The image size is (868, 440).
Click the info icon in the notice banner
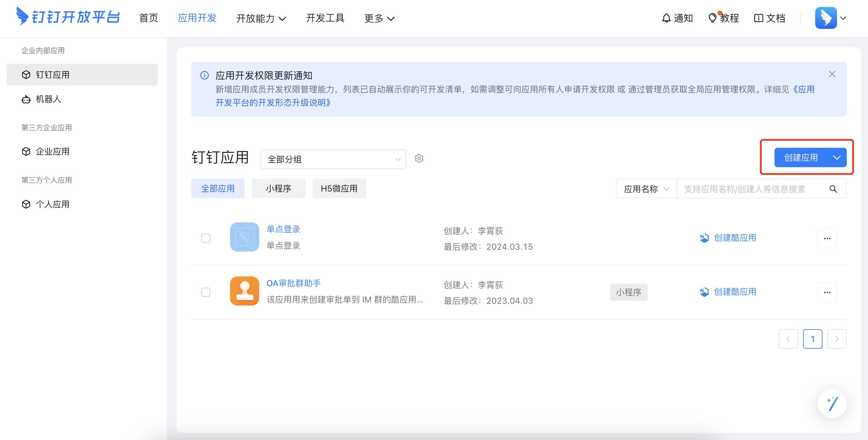point(204,75)
